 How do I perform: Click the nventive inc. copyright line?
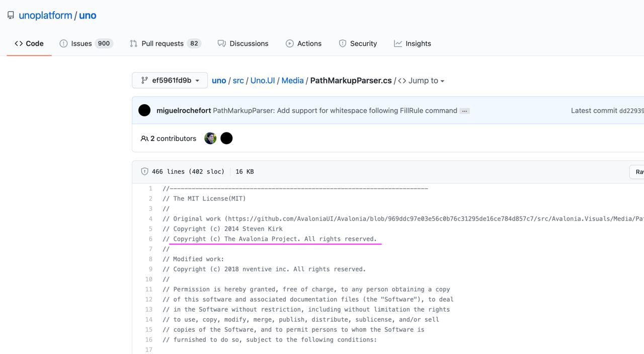264,269
